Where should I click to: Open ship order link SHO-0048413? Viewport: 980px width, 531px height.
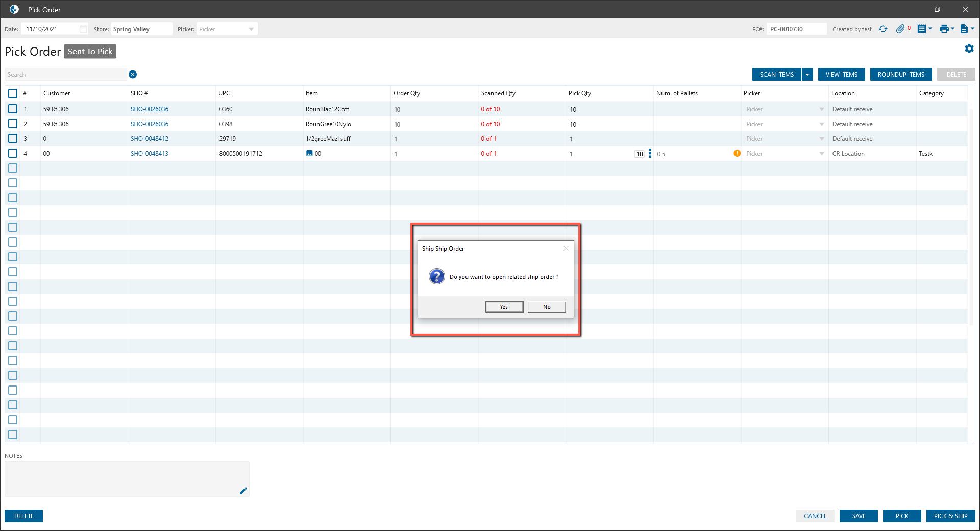(x=150, y=154)
